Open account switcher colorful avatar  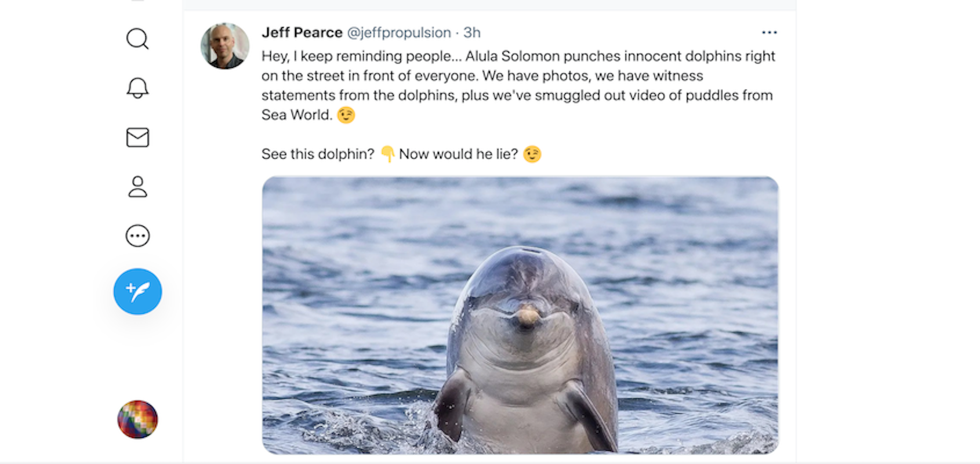pos(137,419)
